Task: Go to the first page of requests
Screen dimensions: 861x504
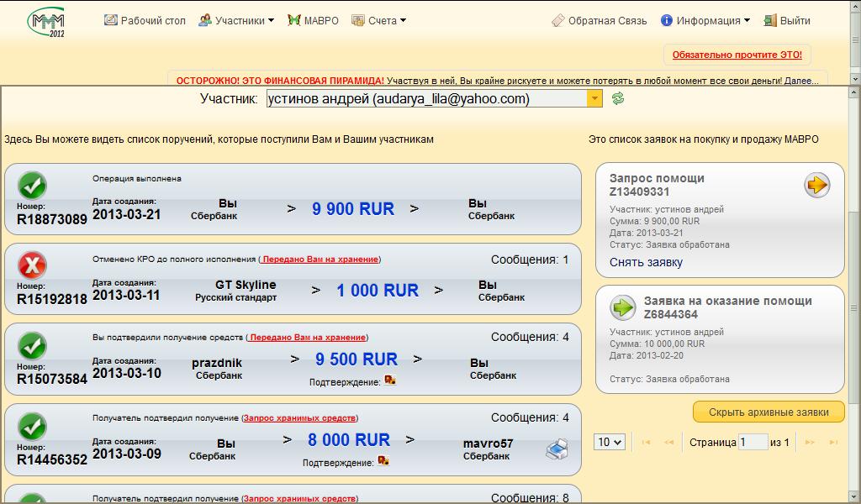Action: pyautogui.click(x=647, y=442)
